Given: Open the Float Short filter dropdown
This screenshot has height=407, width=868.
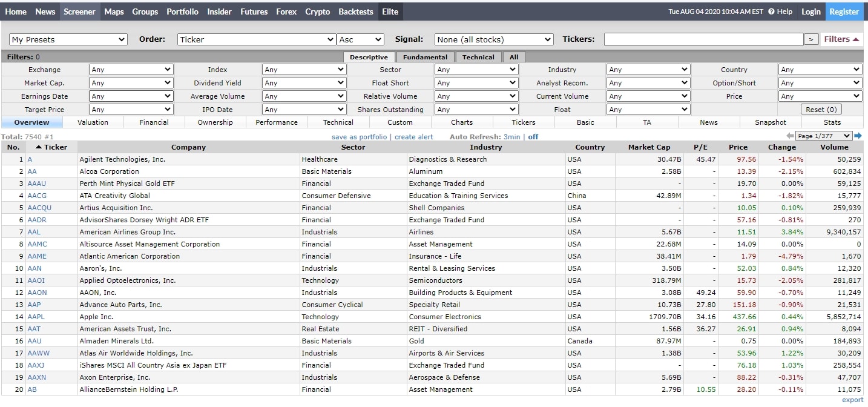Looking at the screenshot, I should coord(477,83).
